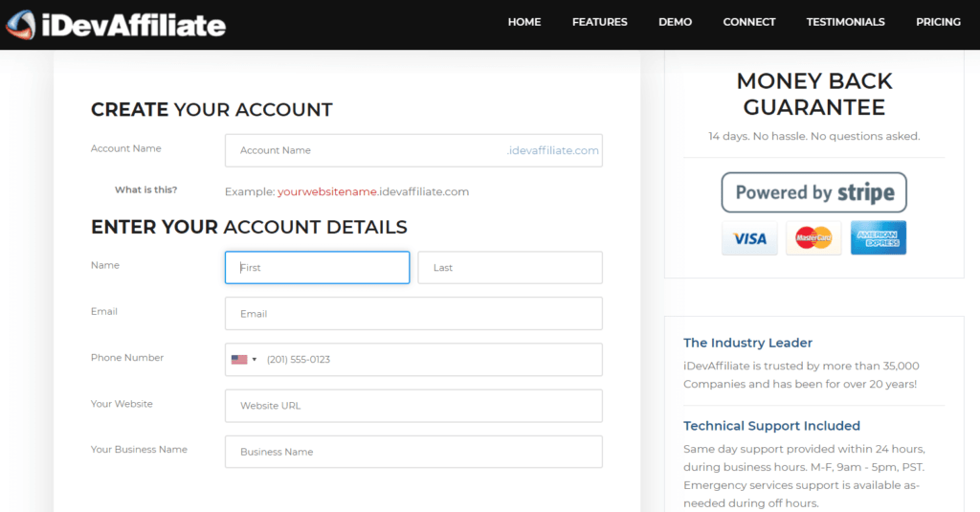The width and height of the screenshot is (980, 512).
Task: Click the First name field
Action: (x=317, y=268)
